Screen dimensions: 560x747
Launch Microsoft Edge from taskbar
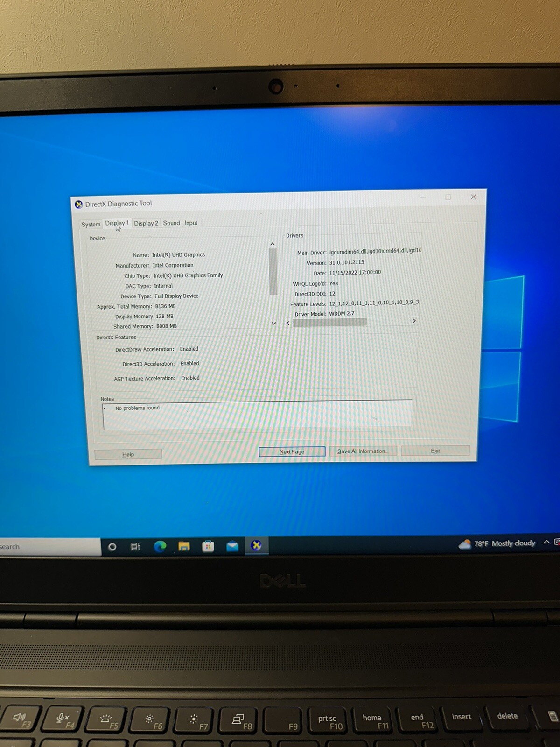[160, 546]
